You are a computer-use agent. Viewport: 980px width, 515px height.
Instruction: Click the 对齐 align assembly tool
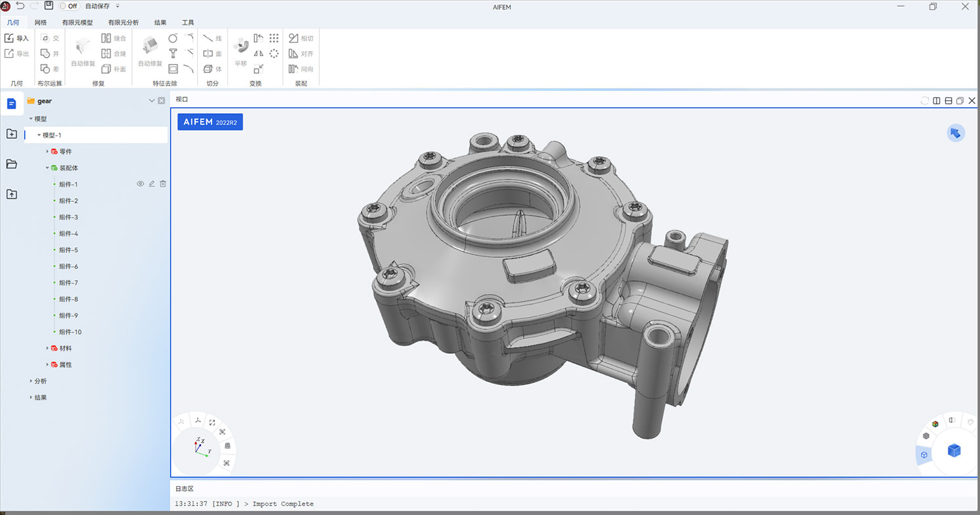point(301,53)
